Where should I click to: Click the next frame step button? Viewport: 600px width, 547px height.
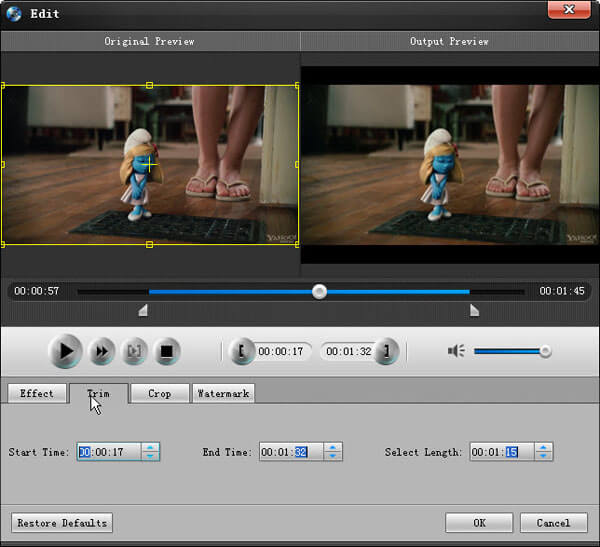(134, 351)
